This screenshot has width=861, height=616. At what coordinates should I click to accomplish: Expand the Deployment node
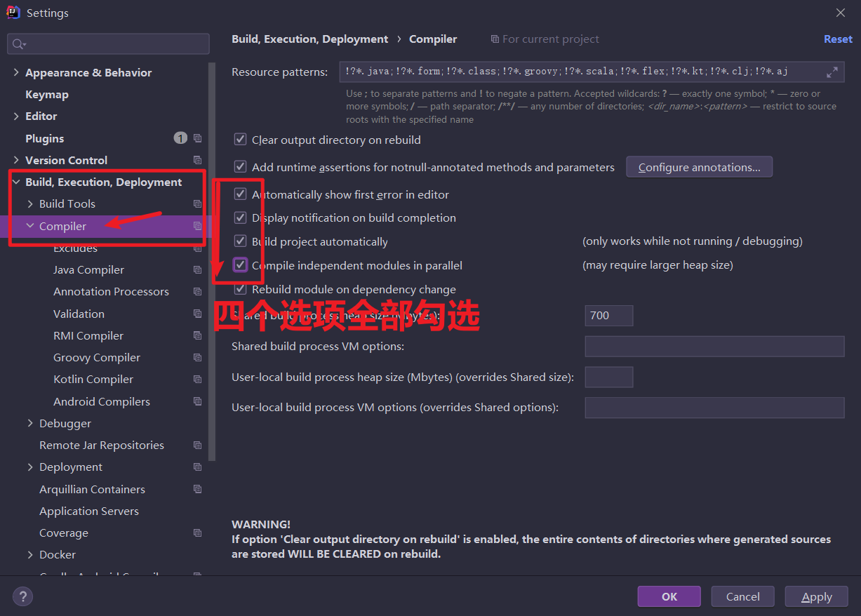coord(30,467)
